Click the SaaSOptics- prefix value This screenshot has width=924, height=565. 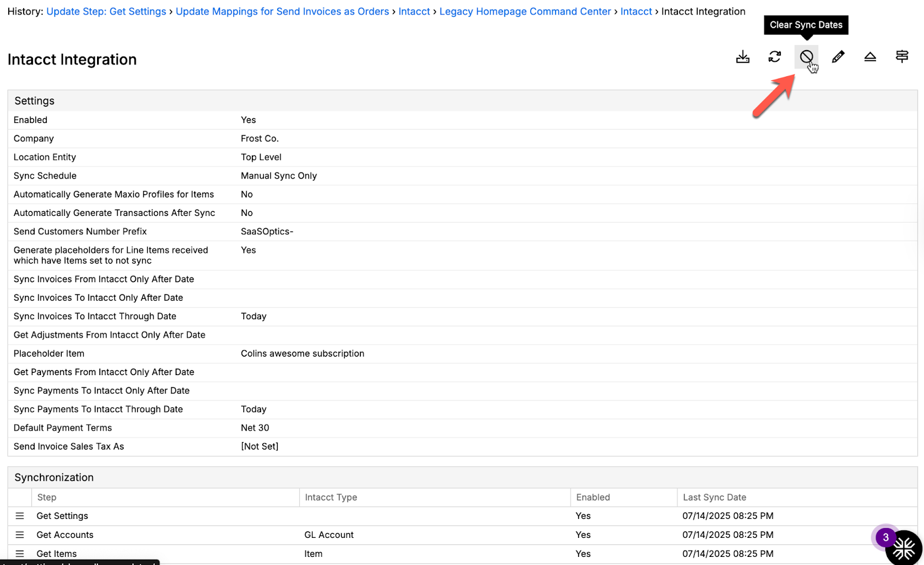point(267,231)
